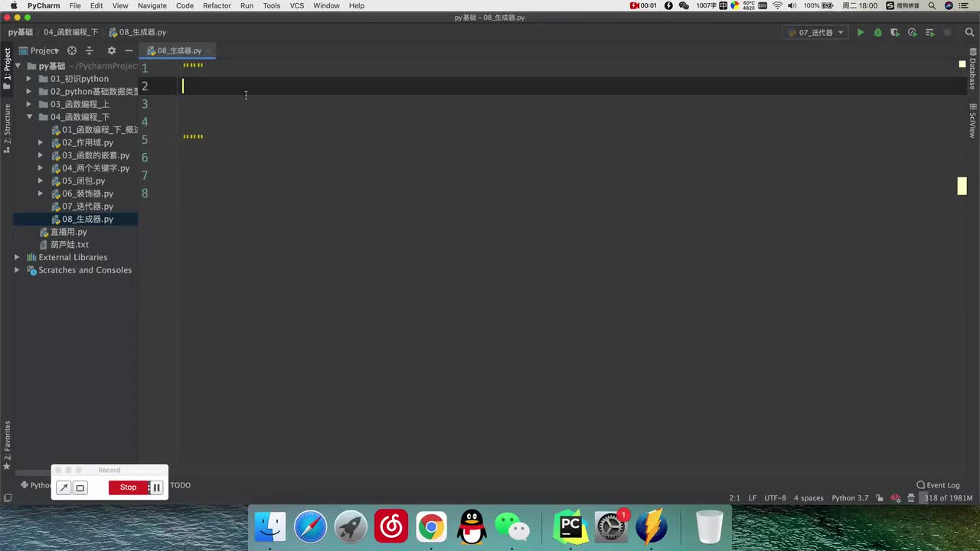The image size is (980, 551).
Task: Open the SciView side panel
Action: point(972,121)
